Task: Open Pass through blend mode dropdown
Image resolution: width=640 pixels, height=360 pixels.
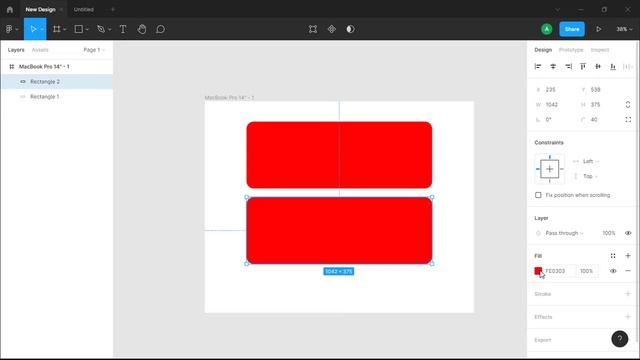Action: tap(564, 233)
